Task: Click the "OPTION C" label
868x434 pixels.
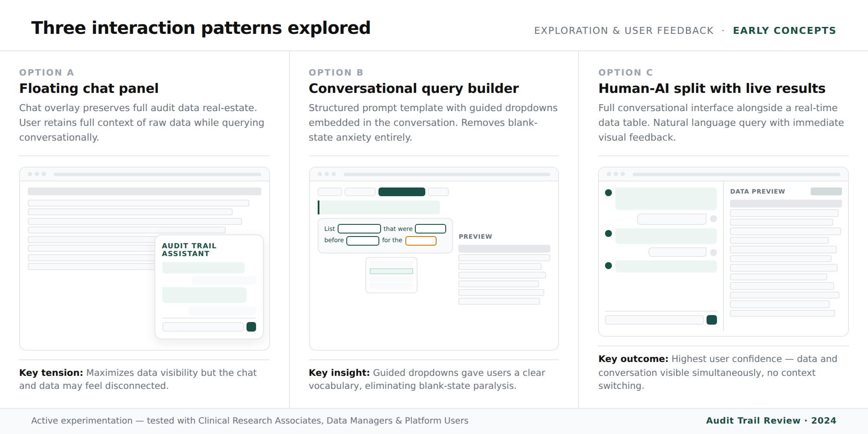Action: tap(626, 72)
